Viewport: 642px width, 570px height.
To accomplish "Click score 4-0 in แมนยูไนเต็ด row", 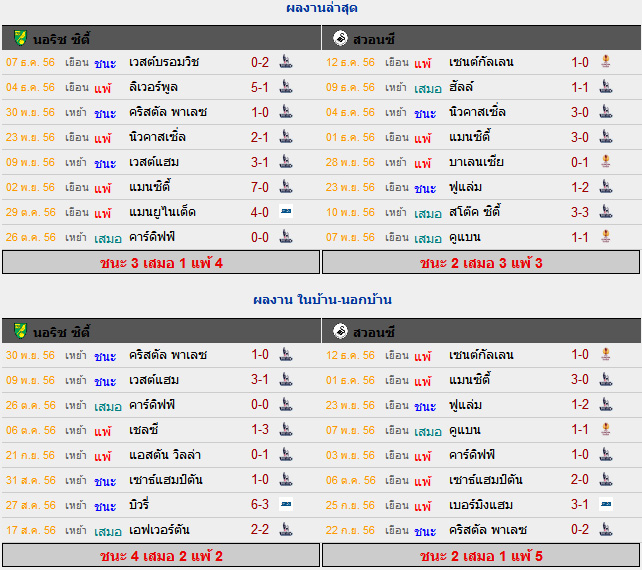I will tap(260, 212).
